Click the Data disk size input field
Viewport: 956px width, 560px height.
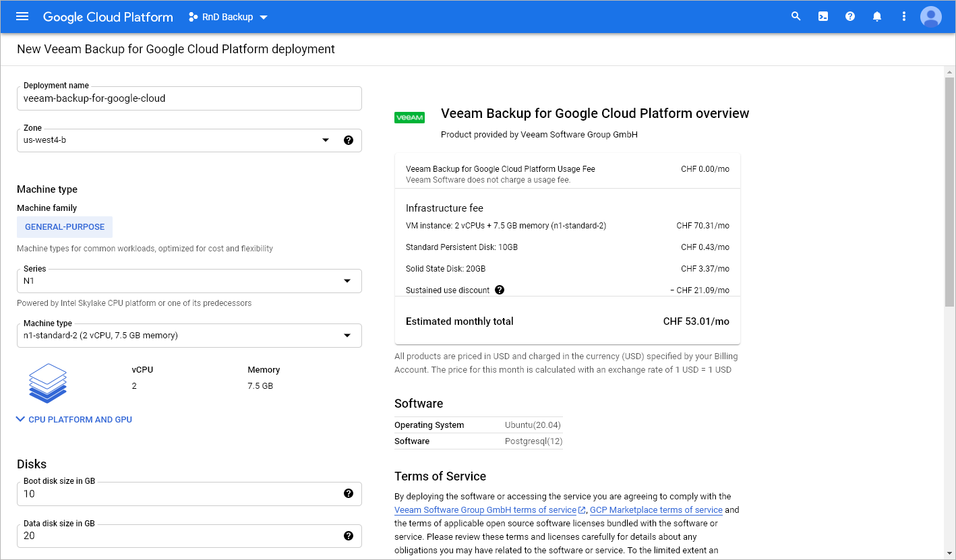[x=189, y=536]
